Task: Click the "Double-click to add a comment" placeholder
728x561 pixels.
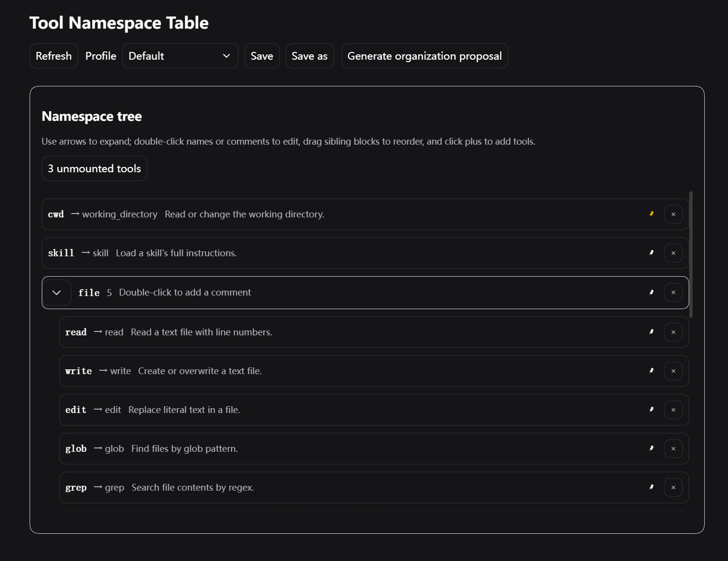Action: [185, 292]
